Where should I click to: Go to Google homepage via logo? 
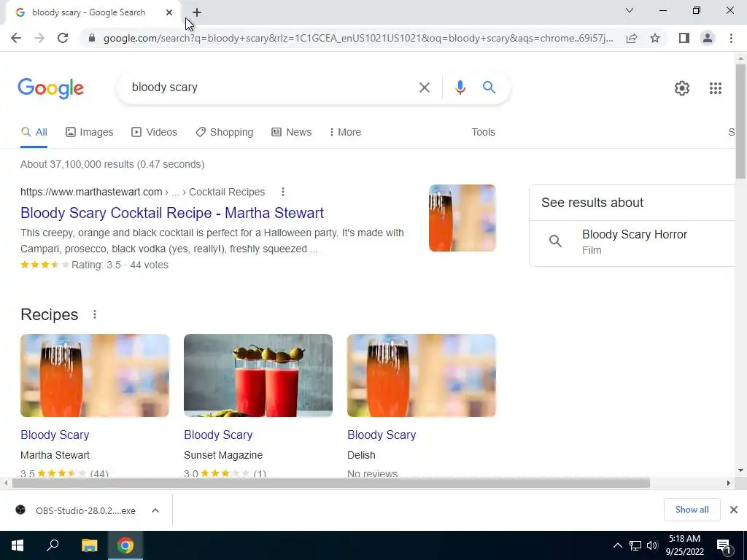(51, 88)
